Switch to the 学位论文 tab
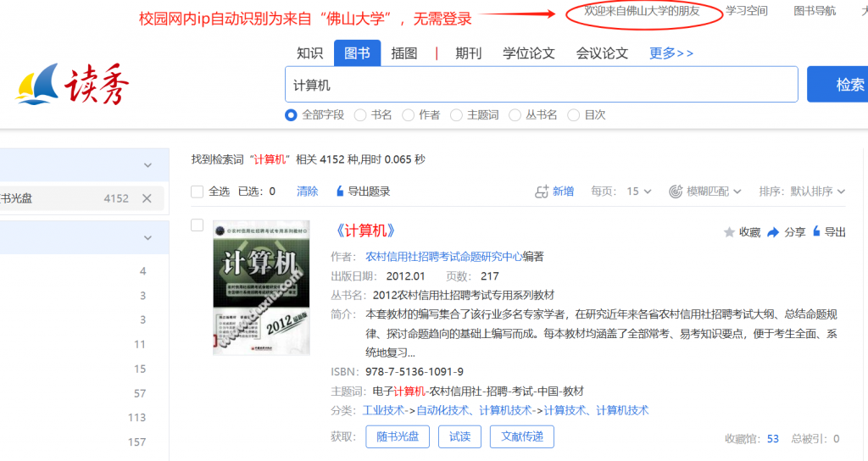This screenshot has height=461, width=868. [x=529, y=53]
